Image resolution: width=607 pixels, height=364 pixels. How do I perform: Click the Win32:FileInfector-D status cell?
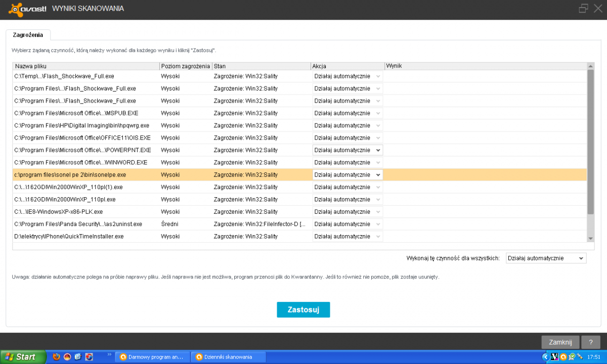coord(259,224)
